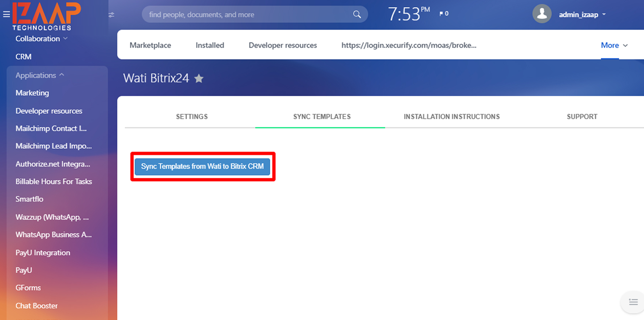Select the SYNC TEMPLATES tab
This screenshot has height=320, width=644.
[x=322, y=117]
